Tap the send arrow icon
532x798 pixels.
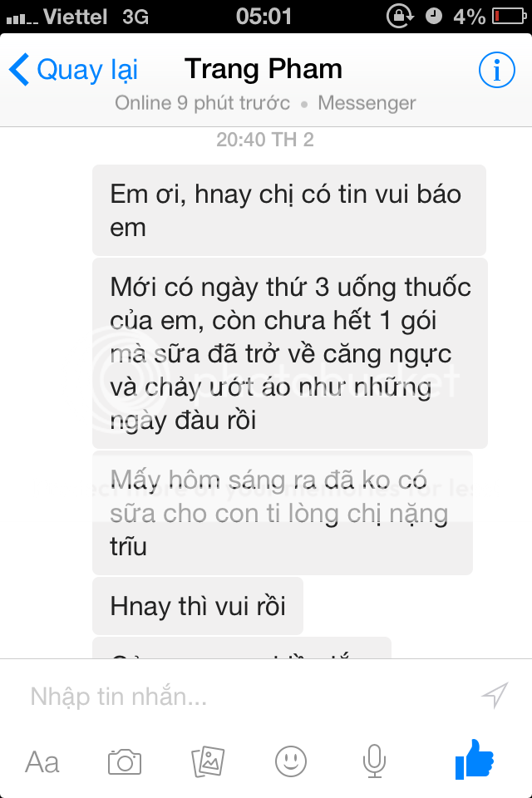495,695
